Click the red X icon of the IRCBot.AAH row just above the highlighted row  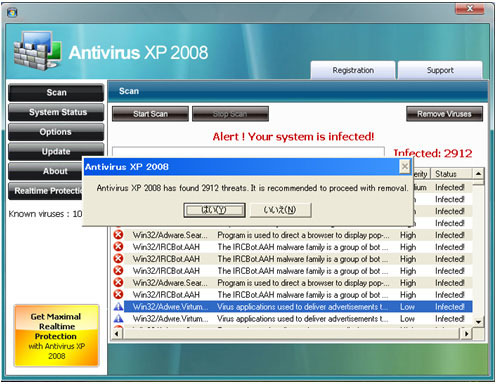(118, 295)
